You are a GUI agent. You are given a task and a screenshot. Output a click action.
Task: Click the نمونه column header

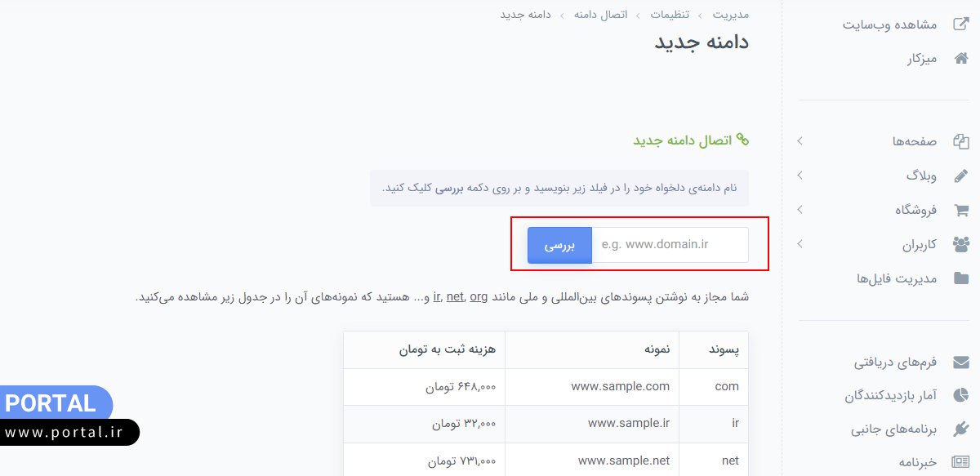(x=592, y=350)
